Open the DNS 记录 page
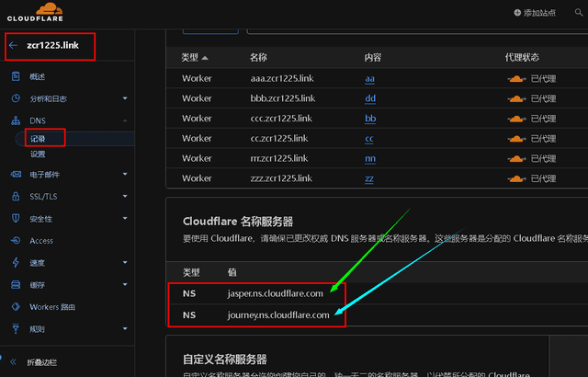 click(x=38, y=139)
